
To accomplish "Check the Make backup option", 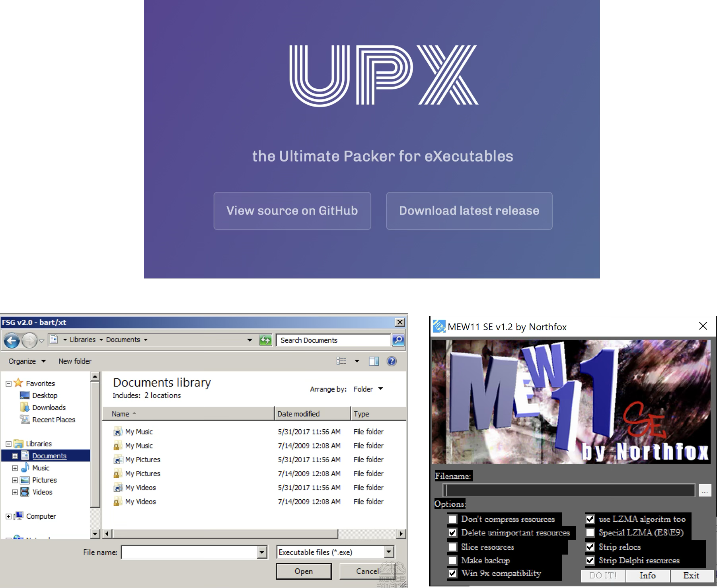I will pos(452,561).
